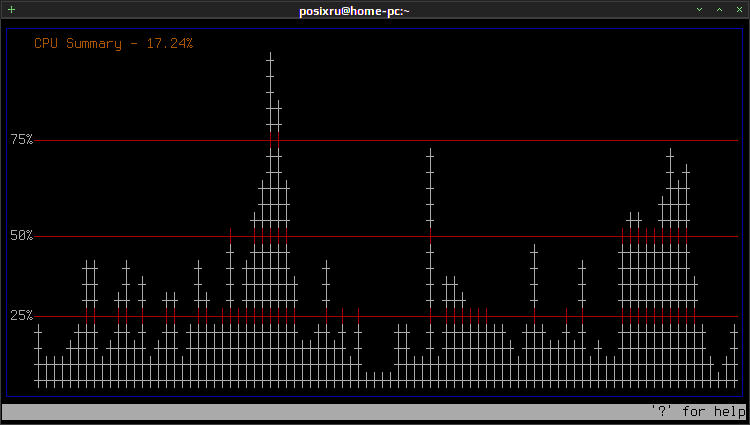Minimize the terminal with the down chevron
This screenshot has height=425, width=750.
tap(699, 10)
